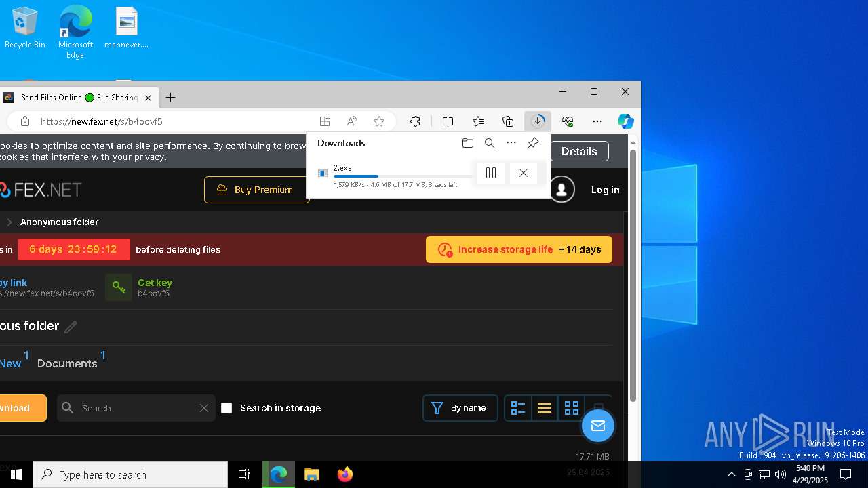This screenshot has width=868, height=488.
Task: Pause the 2.exe download
Action: click(x=491, y=173)
